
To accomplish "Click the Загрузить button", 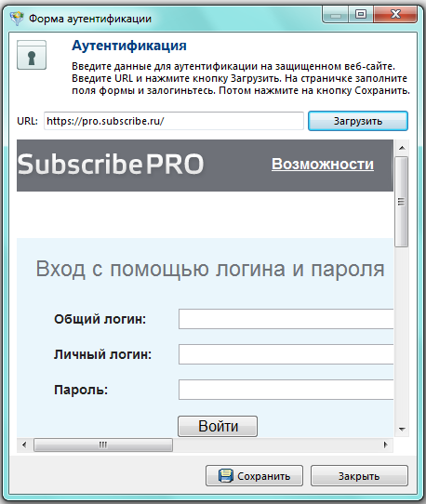I will pos(358,121).
